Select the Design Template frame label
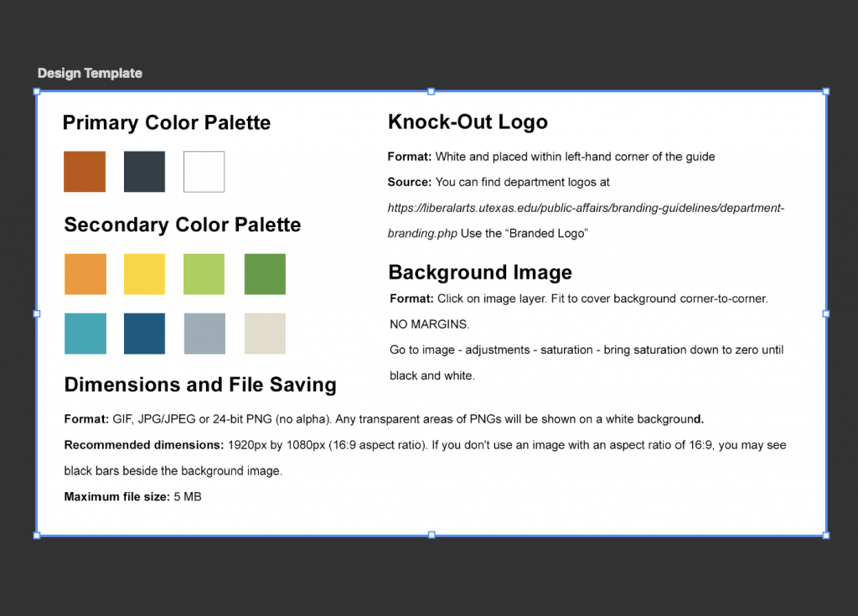The image size is (858, 616). tap(90, 74)
